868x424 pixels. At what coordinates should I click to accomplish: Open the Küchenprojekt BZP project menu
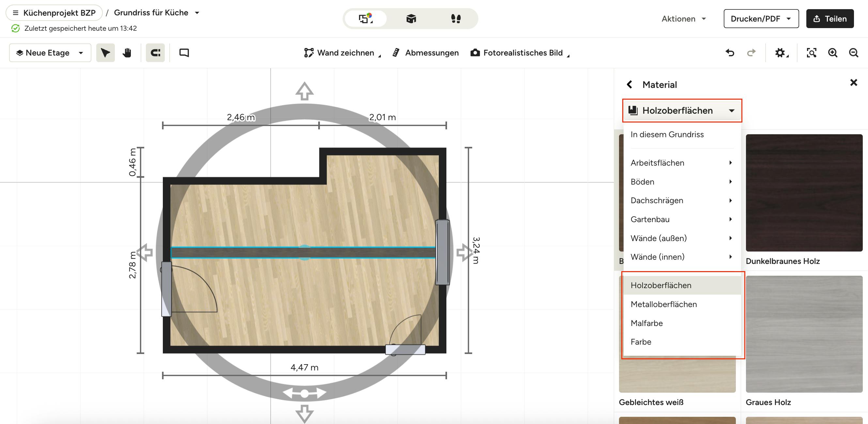tap(54, 13)
